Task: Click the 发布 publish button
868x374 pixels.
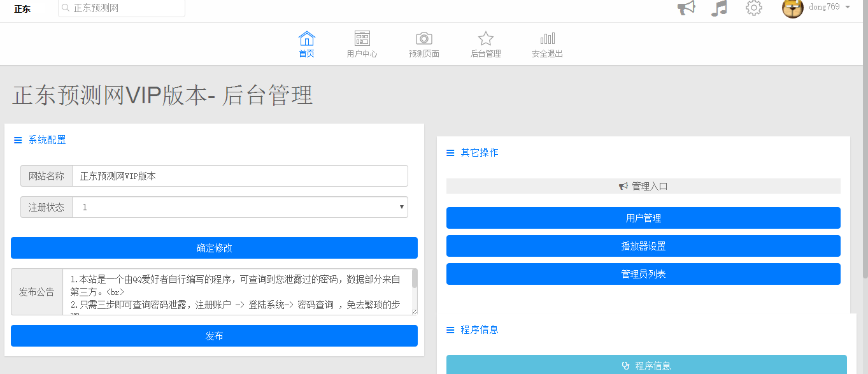Action: tap(213, 336)
